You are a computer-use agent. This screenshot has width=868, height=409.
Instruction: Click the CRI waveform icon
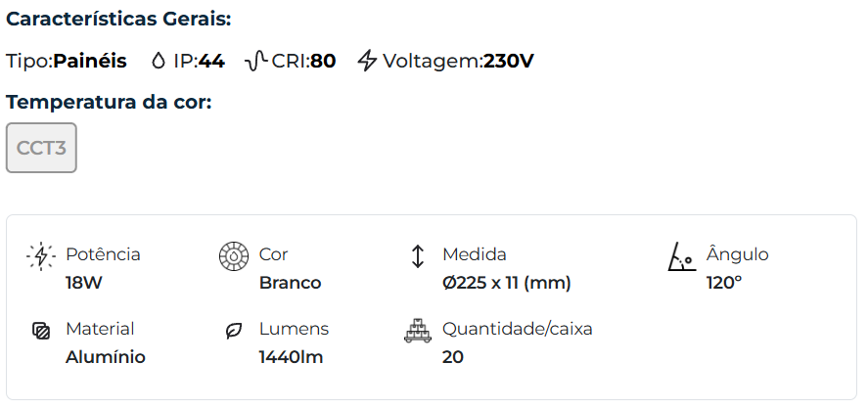tap(255, 61)
